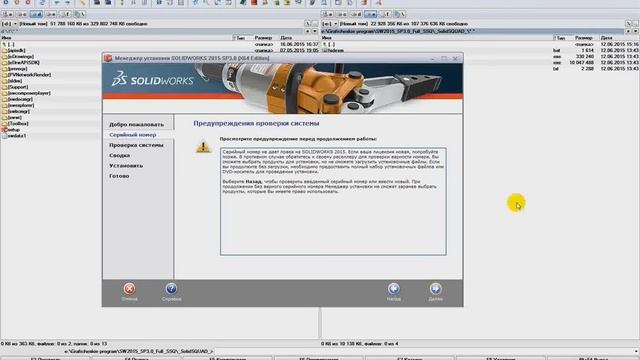Click toolbar forward arrow in Total Commander
The height and width of the screenshot is (360, 640).
pyautogui.click(x=67, y=3)
